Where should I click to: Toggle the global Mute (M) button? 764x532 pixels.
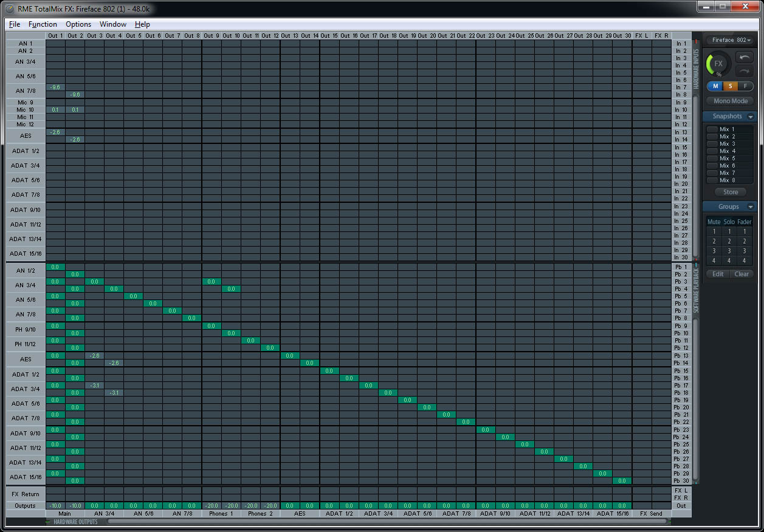(715, 86)
